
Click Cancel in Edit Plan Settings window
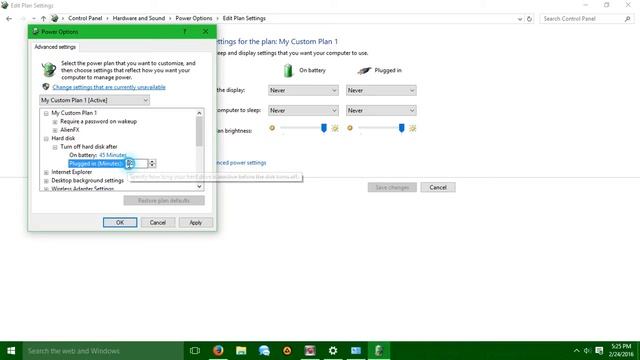tap(438, 187)
